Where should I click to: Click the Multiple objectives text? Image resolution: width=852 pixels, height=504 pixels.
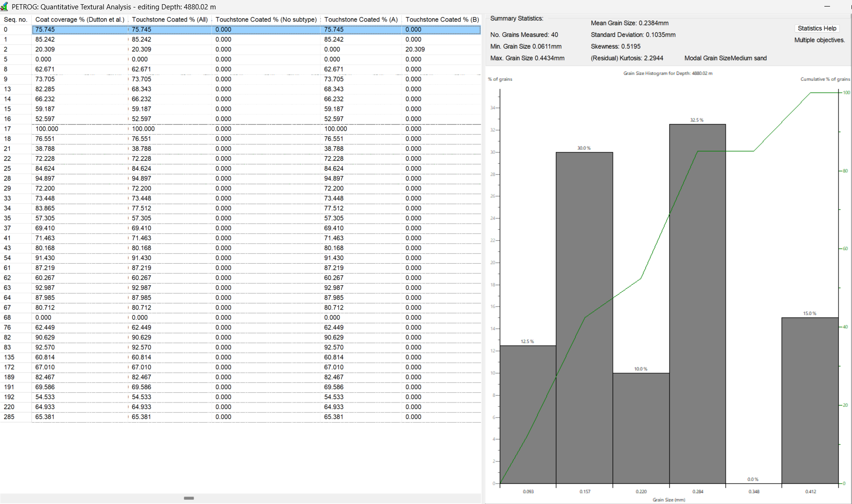[x=819, y=40]
